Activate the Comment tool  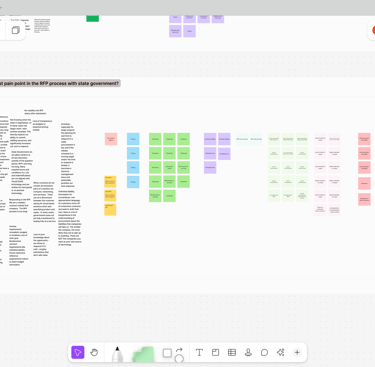pyautogui.click(x=264, y=352)
